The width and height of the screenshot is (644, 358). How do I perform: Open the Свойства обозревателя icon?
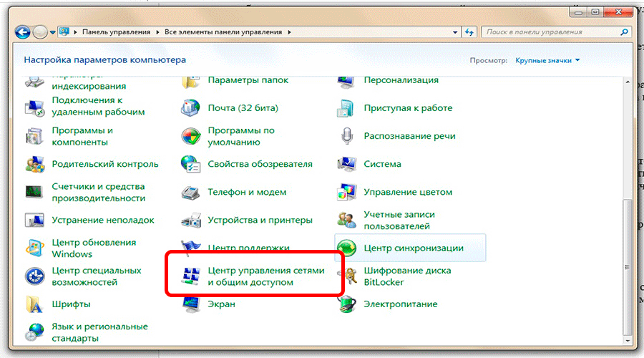pos(190,164)
